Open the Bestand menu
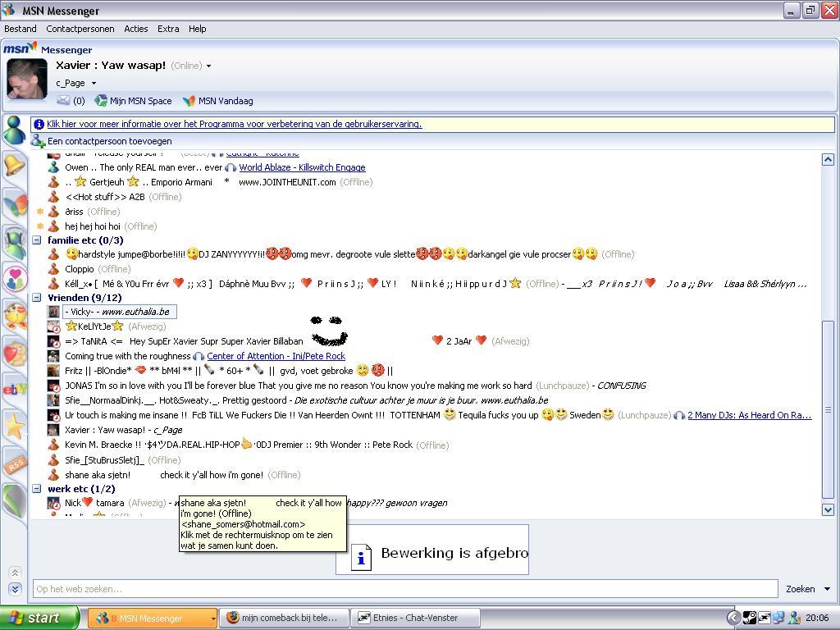840x630 pixels. (x=21, y=29)
